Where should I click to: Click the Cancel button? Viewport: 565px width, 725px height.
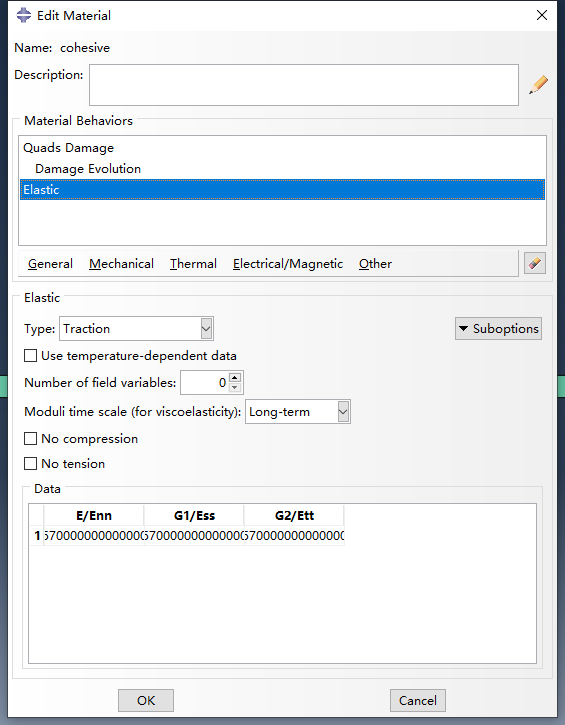[x=418, y=700]
